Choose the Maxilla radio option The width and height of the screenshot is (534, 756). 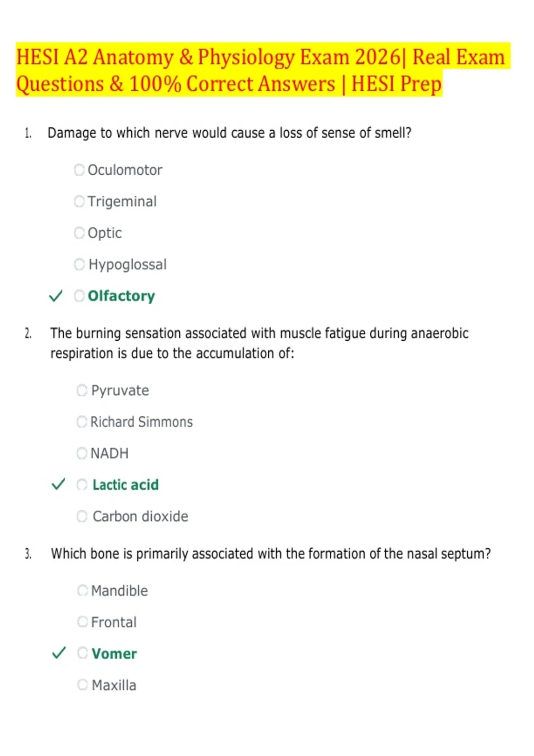[83, 684]
